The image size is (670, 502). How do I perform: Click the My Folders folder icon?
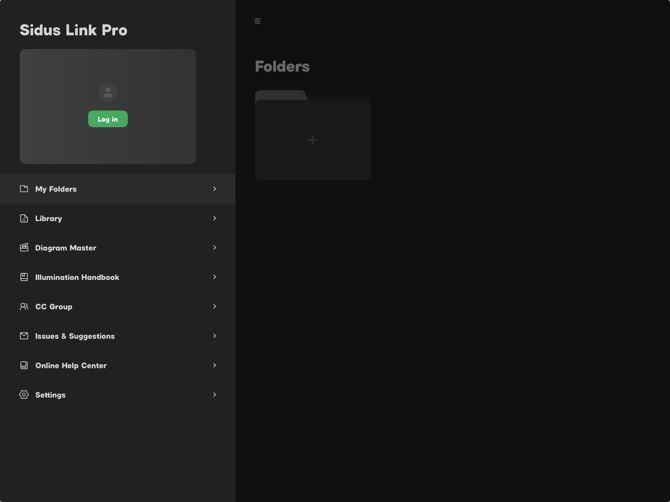coord(24,189)
